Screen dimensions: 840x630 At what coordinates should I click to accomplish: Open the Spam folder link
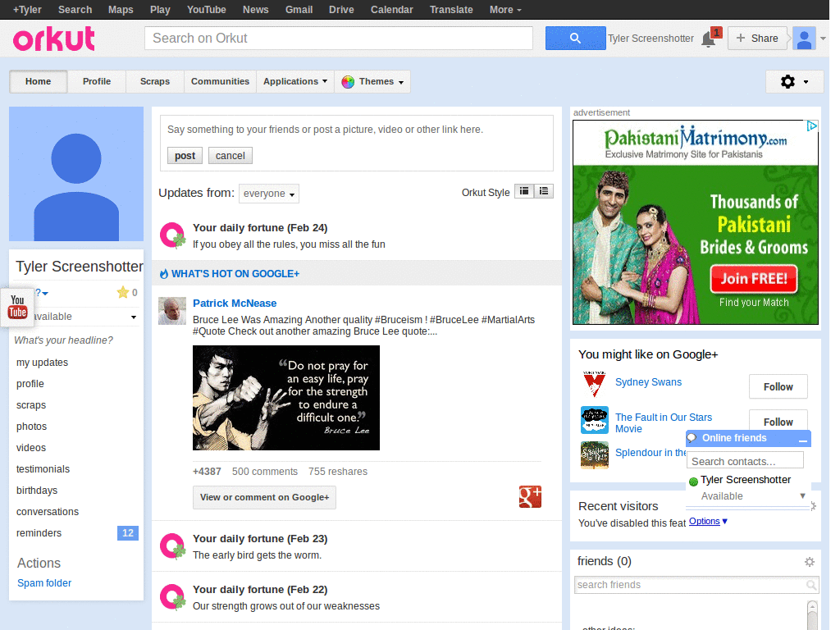[x=44, y=583]
